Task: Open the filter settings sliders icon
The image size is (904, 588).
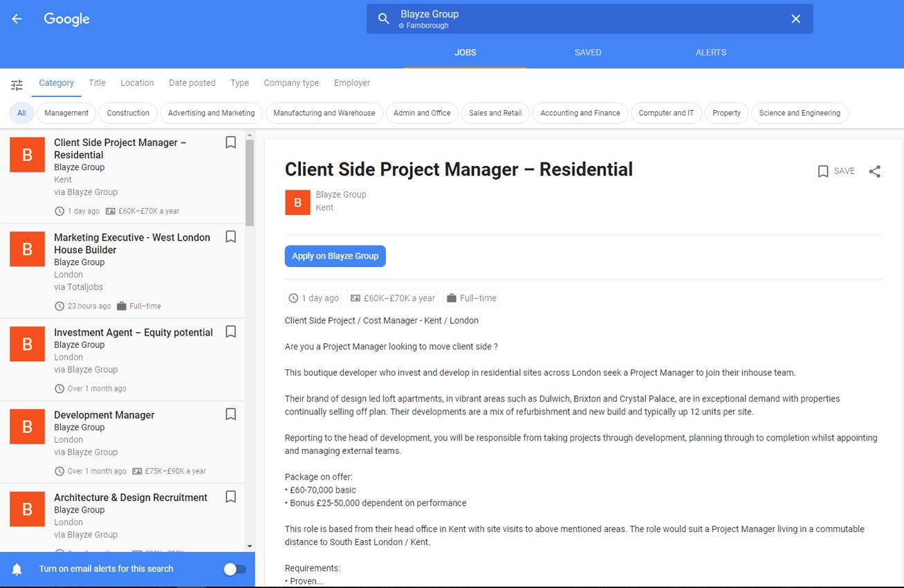Action: (x=17, y=85)
